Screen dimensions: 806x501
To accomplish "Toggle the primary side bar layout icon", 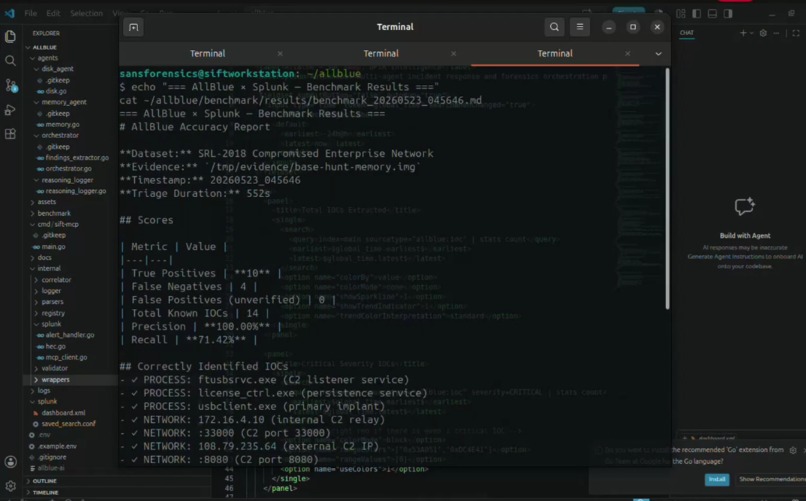I will click(x=697, y=13).
